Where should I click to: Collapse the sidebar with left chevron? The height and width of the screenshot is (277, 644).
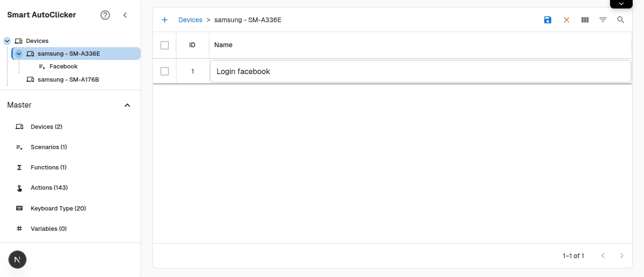[x=125, y=15]
